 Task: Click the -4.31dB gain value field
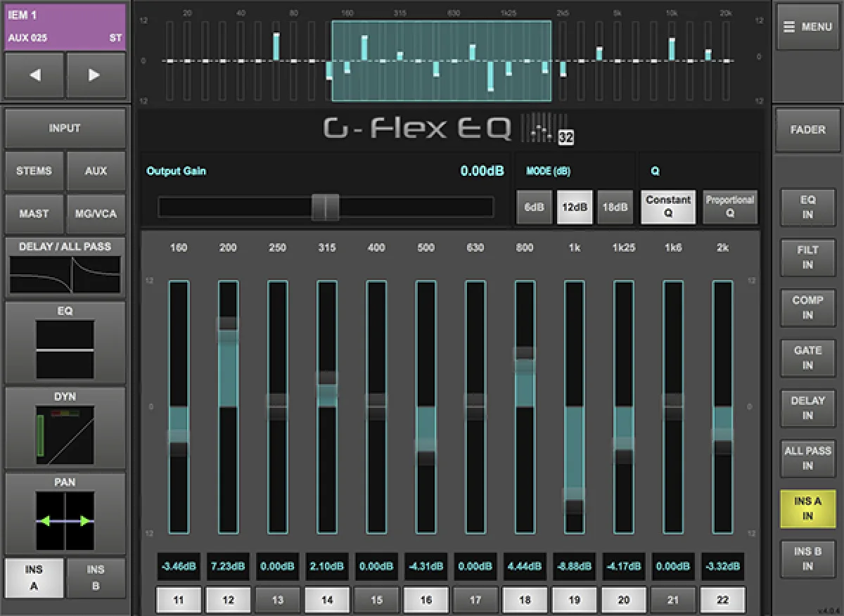click(x=426, y=567)
